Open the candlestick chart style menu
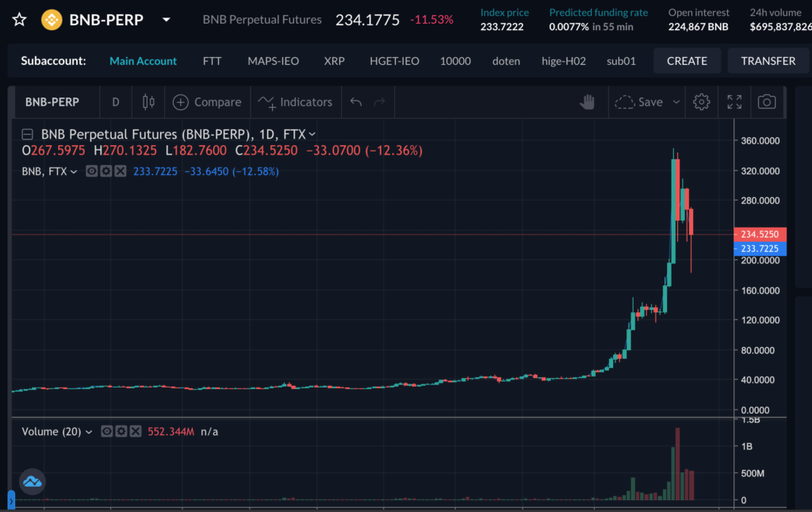 point(148,102)
